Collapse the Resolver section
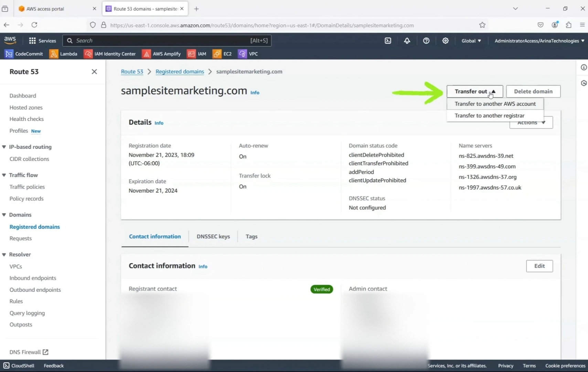Screen dimensions: 588x372 pyautogui.click(x=4, y=255)
